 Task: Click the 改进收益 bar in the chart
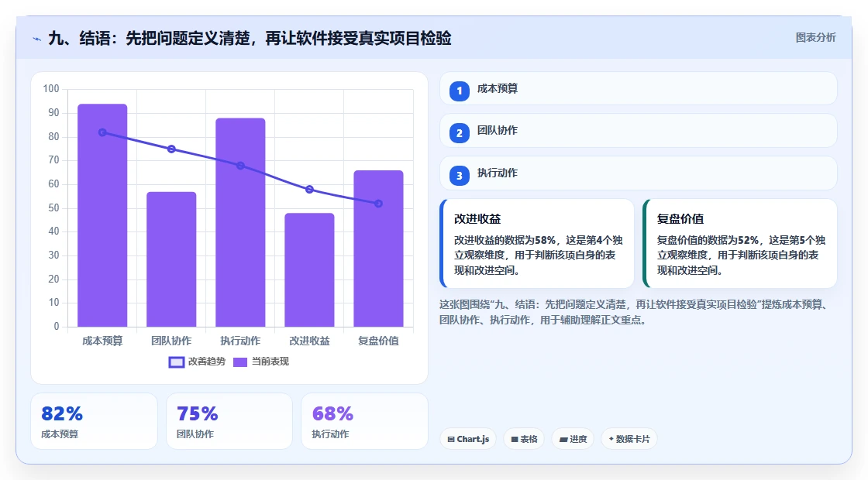point(309,270)
